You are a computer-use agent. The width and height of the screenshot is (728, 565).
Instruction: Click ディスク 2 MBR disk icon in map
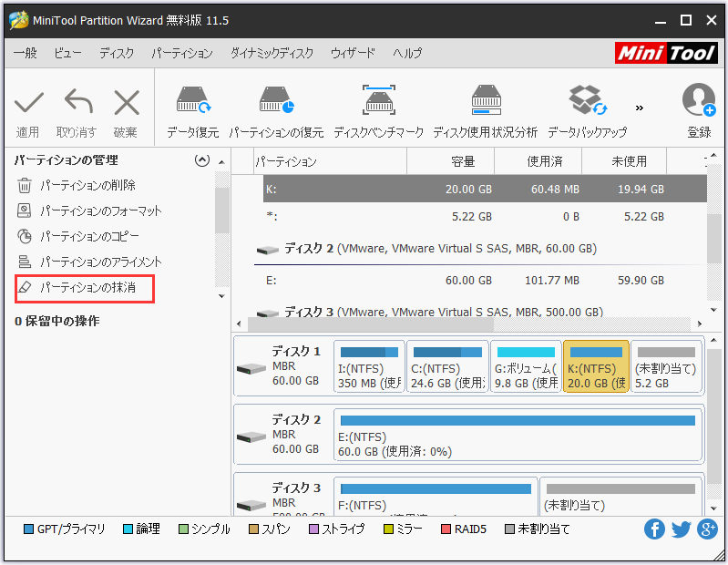[251, 437]
